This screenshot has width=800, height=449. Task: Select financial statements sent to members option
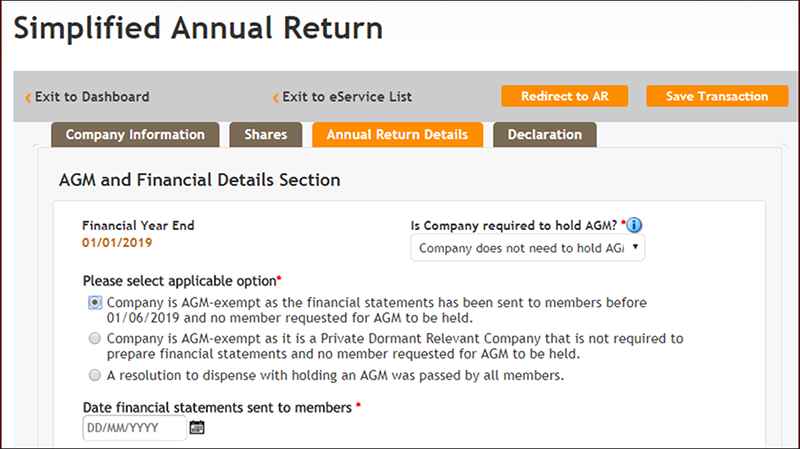click(x=95, y=303)
